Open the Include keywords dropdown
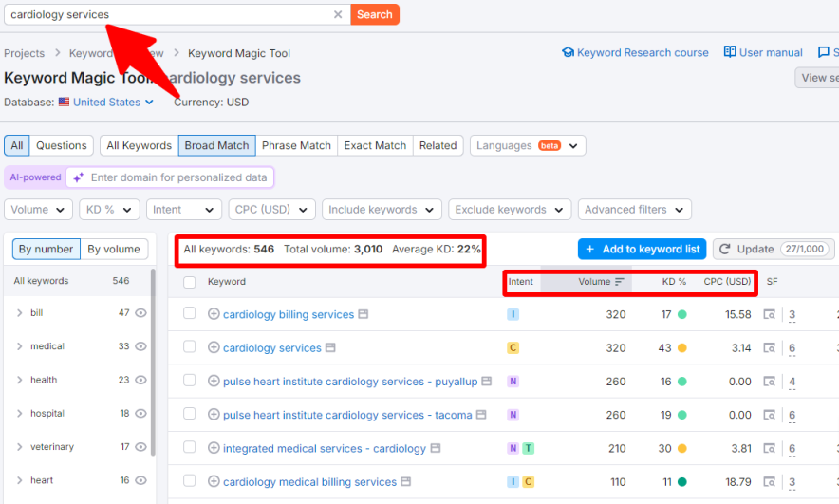The width and height of the screenshot is (839, 504). click(382, 210)
